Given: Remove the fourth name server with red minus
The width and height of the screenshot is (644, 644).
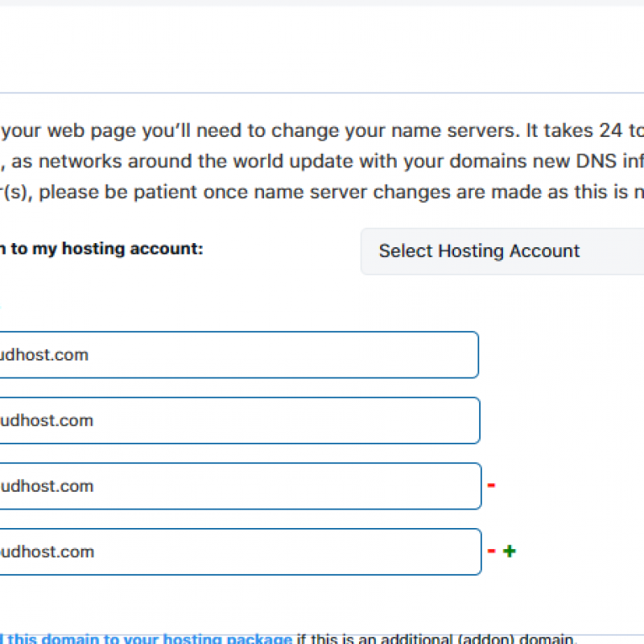Looking at the screenshot, I should coord(491,551).
